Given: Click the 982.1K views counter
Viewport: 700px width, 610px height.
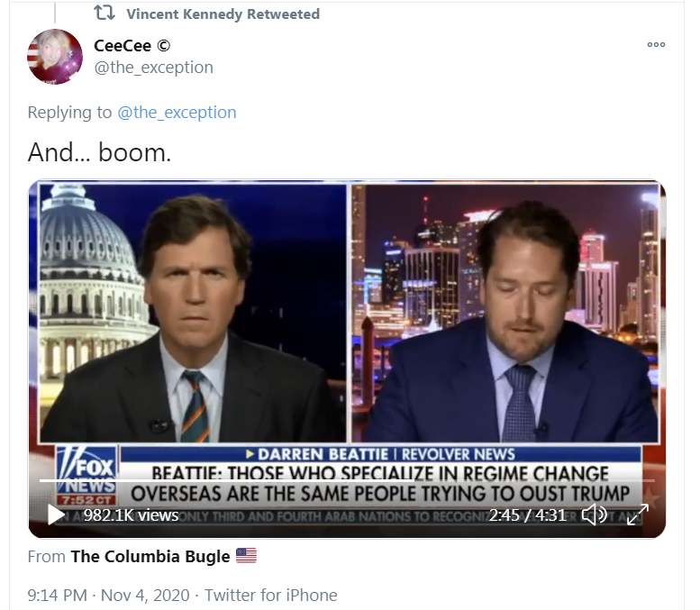Looking at the screenshot, I should 131,515.
